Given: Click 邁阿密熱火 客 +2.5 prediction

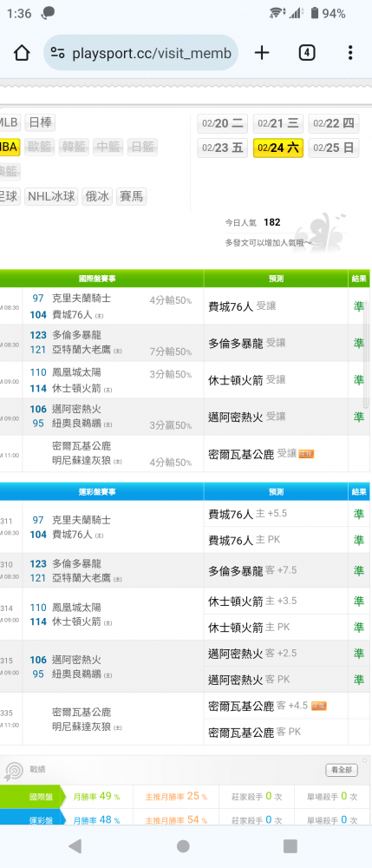Looking at the screenshot, I should click(x=252, y=654).
